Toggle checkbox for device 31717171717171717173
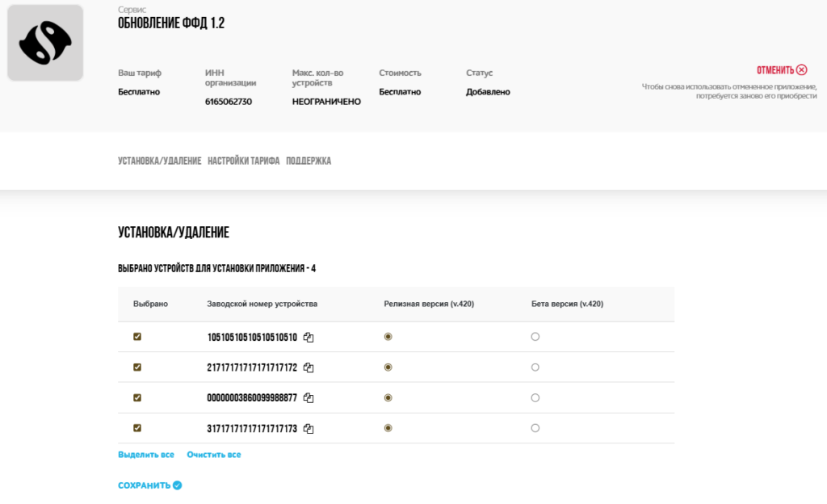 [x=137, y=428]
